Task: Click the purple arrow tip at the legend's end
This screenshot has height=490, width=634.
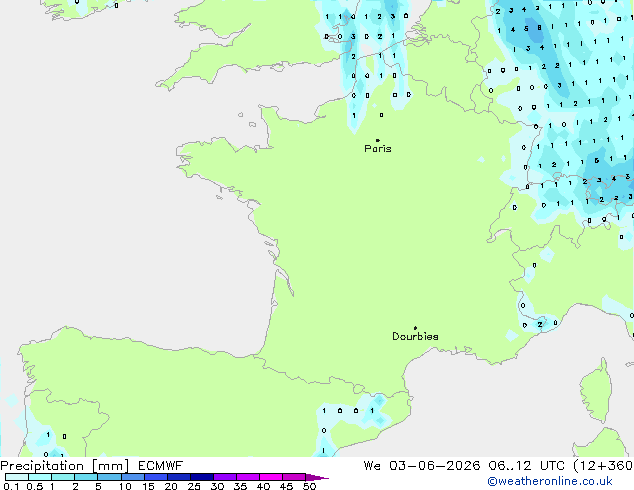Action: 317,477
